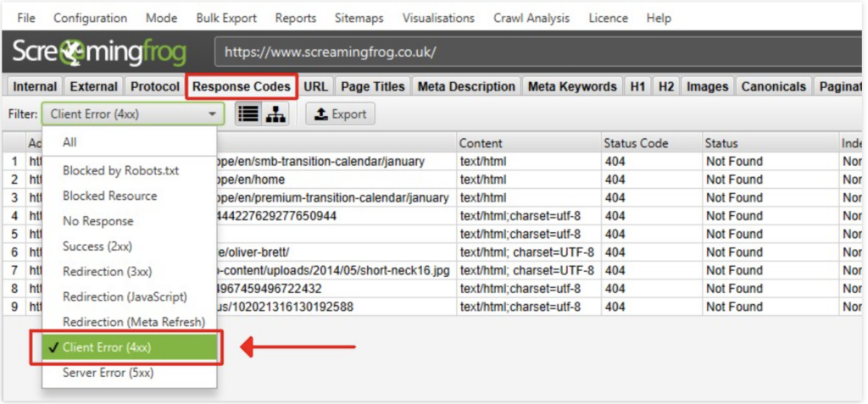
Task: Open the Meta Description tab
Action: pyautogui.click(x=466, y=86)
